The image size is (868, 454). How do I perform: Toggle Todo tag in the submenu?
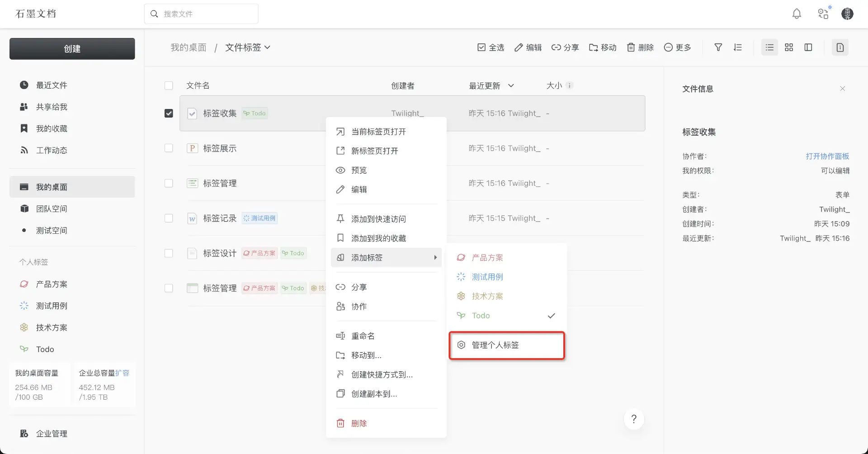tap(506, 316)
